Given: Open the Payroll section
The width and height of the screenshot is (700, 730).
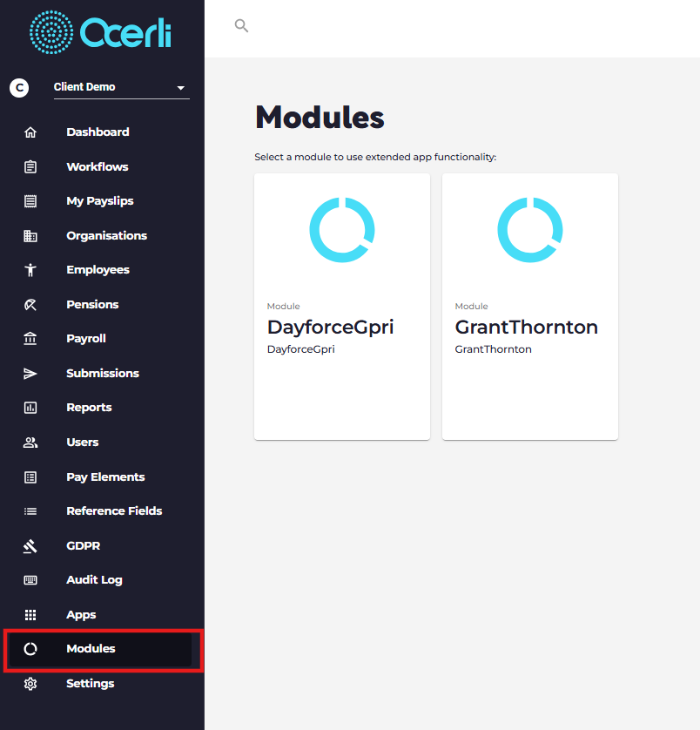Looking at the screenshot, I should click(86, 339).
